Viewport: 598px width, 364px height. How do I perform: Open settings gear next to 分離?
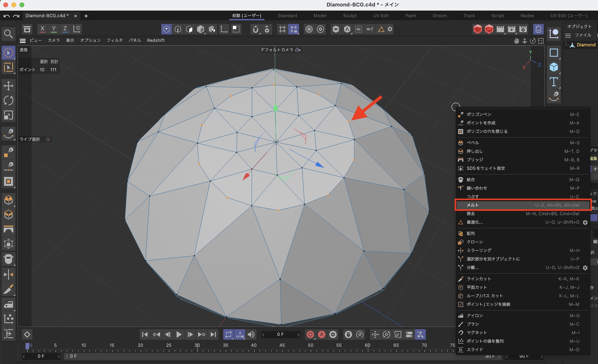tap(585, 268)
